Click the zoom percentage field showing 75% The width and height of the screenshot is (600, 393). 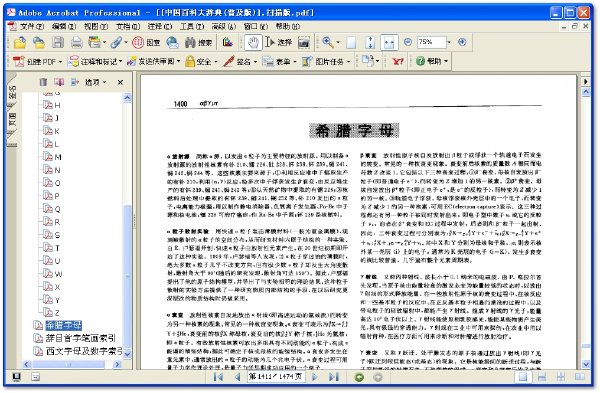[431, 42]
